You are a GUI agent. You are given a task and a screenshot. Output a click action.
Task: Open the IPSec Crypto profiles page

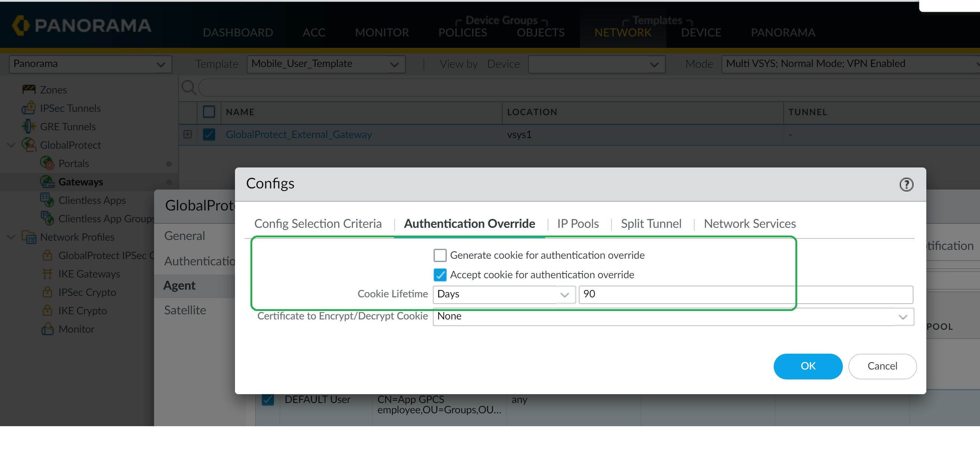click(x=88, y=292)
